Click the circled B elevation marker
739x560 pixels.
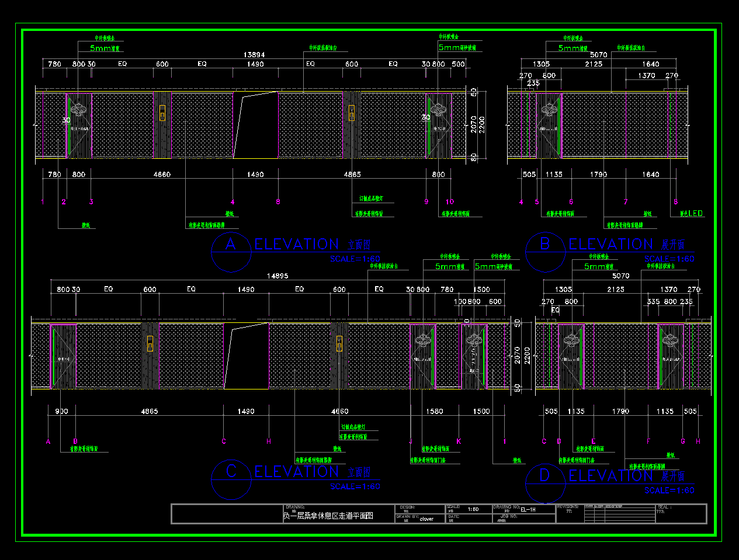[x=544, y=252]
